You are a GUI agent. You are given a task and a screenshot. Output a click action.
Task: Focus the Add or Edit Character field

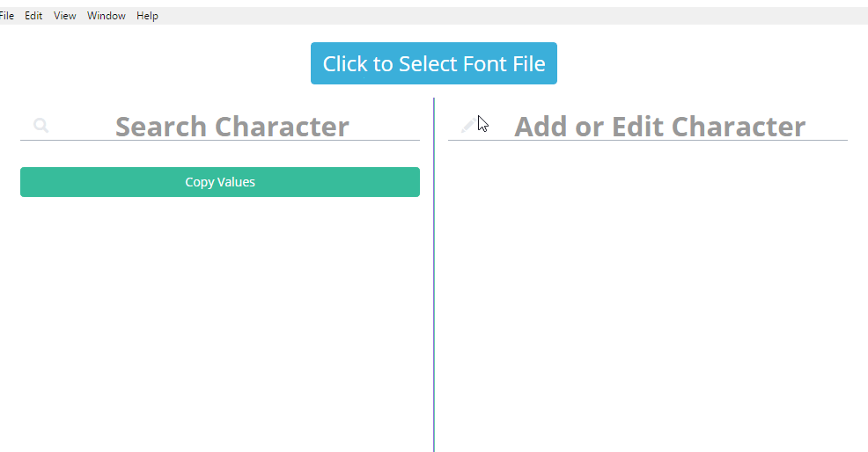coord(659,127)
